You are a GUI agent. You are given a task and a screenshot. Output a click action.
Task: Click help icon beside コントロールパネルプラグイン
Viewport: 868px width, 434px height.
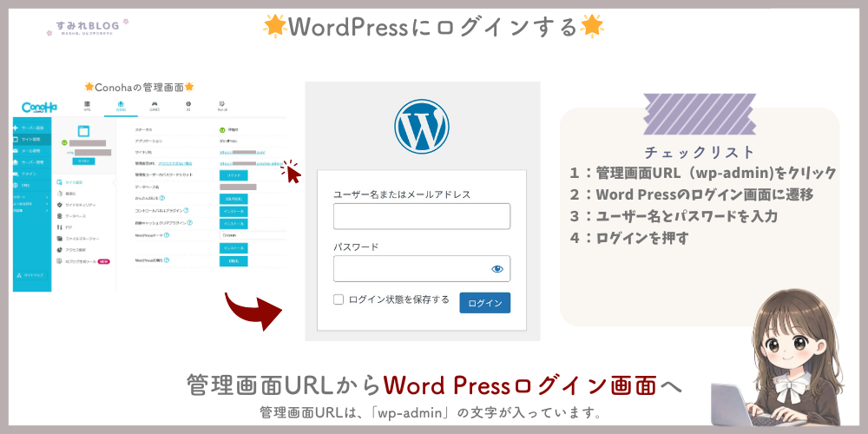[186, 210]
